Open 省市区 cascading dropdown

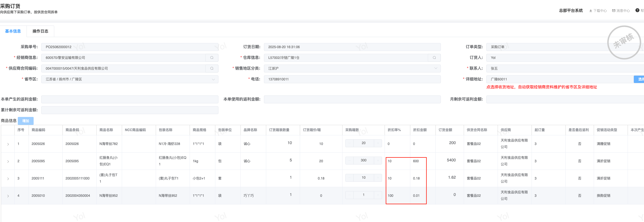[129, 79]
